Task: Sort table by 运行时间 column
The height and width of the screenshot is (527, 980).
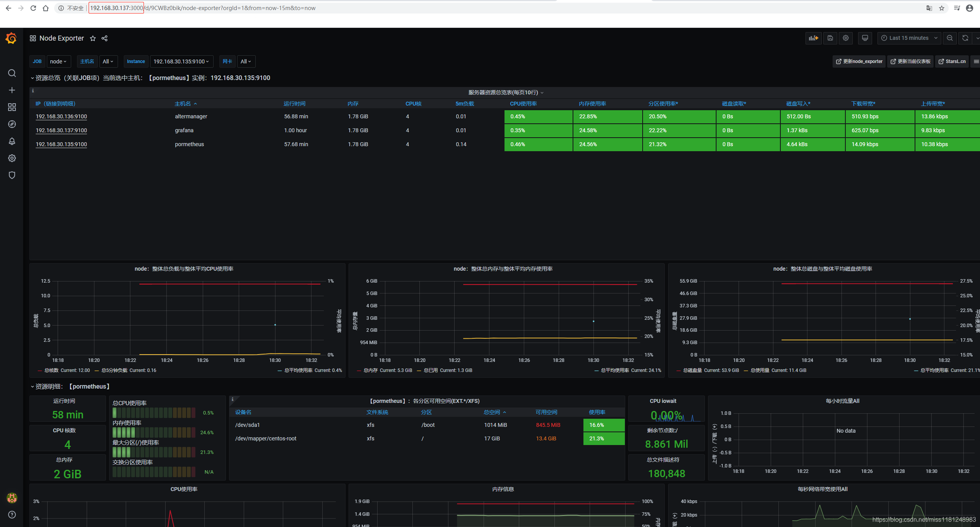Action: (x=294, y=104)
